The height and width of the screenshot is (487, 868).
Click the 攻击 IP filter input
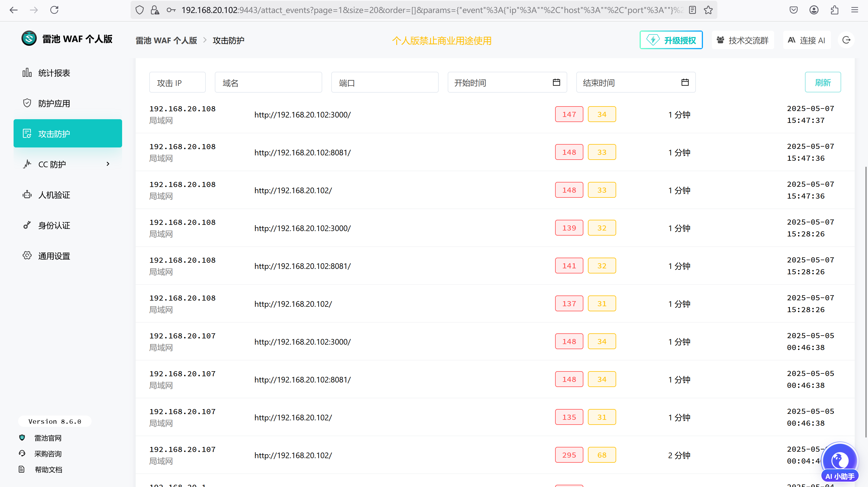(x=177, y=82)
